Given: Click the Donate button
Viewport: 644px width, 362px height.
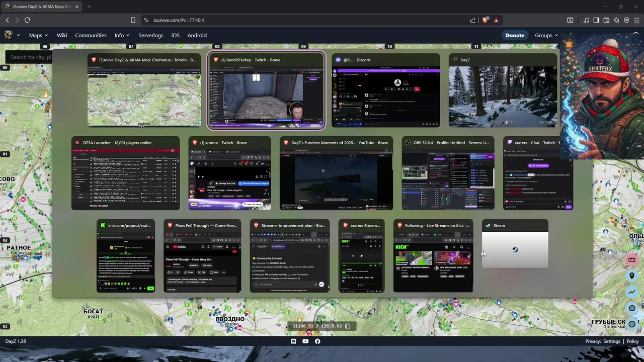Looking at the screenshot, I should 515,36.
